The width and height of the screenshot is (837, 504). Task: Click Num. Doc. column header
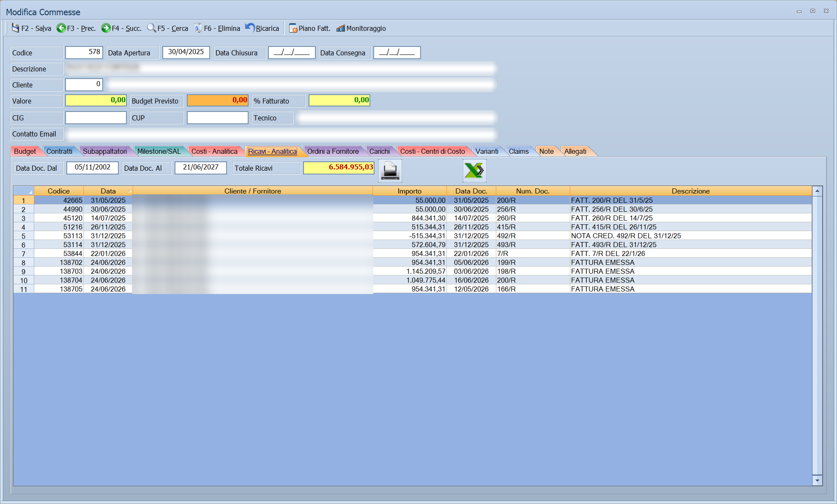pos(533,191)
